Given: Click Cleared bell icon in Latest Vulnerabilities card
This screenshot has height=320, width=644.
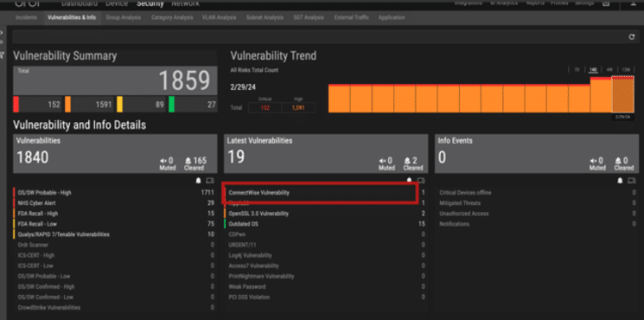Looking at the screenshot, I should 407,161.
